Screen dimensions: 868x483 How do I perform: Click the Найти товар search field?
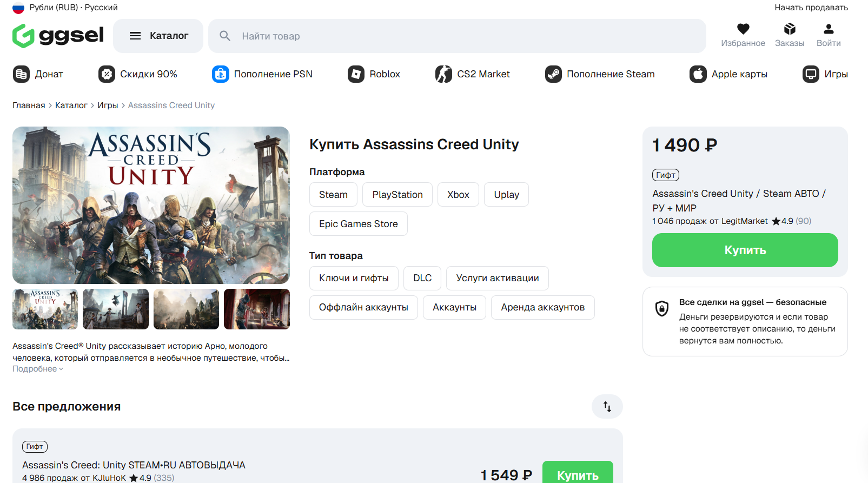pos(457,36)
